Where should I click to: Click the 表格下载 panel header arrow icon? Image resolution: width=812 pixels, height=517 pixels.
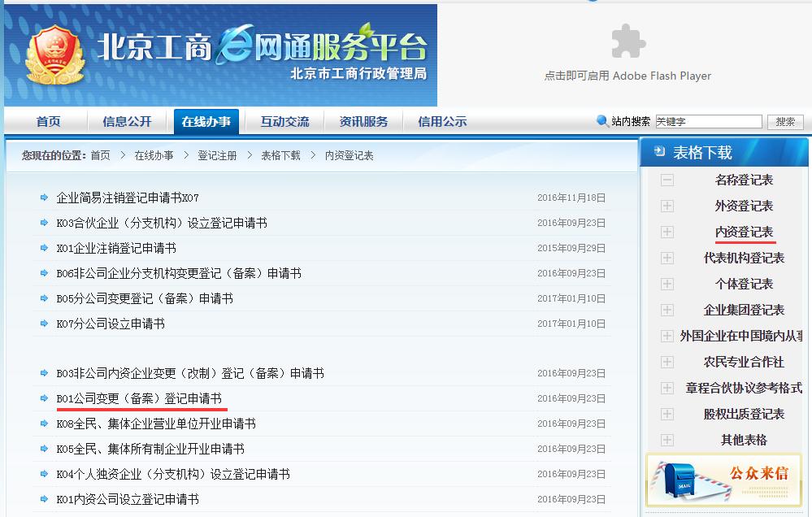coord(658,150)
